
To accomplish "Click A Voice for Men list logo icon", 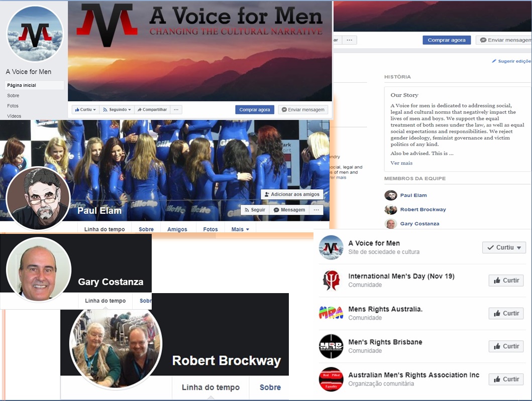I will click(331, 247).
